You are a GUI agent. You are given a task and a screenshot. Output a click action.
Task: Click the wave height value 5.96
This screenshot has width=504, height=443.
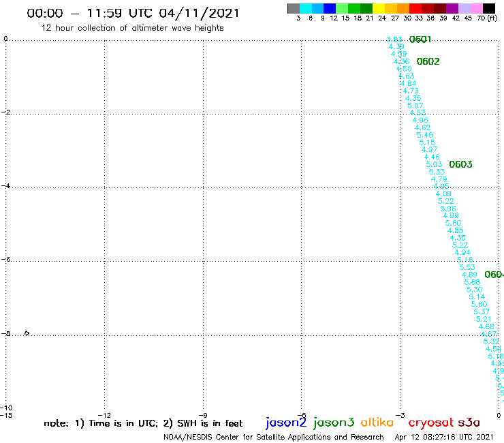pyautogui.click(x=448, y=209)
